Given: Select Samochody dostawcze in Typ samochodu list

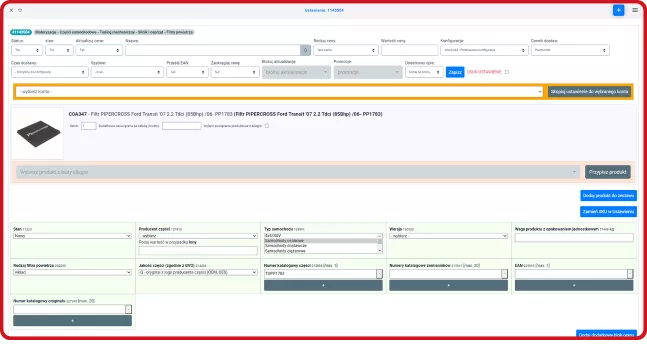Looking at the screenshot, I should [x=321, y=246].
